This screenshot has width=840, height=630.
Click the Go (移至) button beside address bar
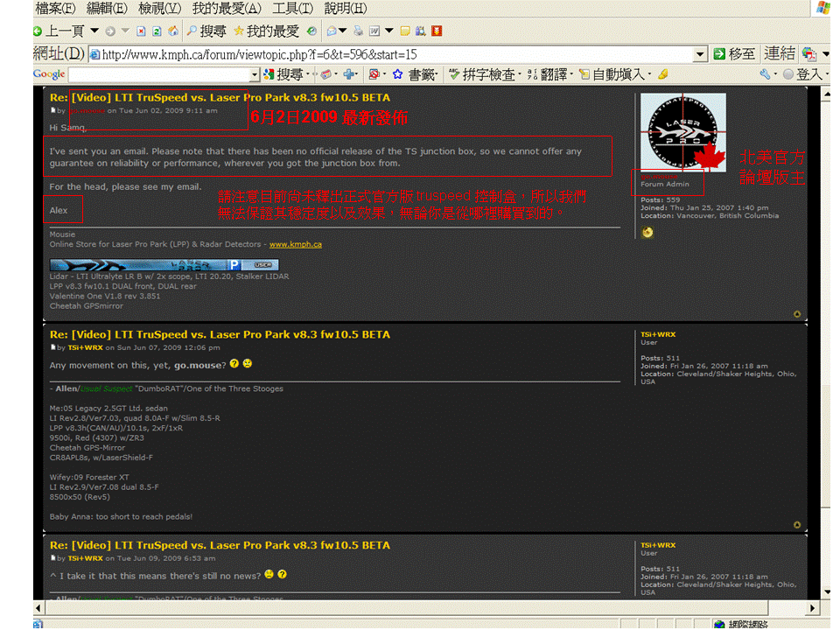[733, 54]
